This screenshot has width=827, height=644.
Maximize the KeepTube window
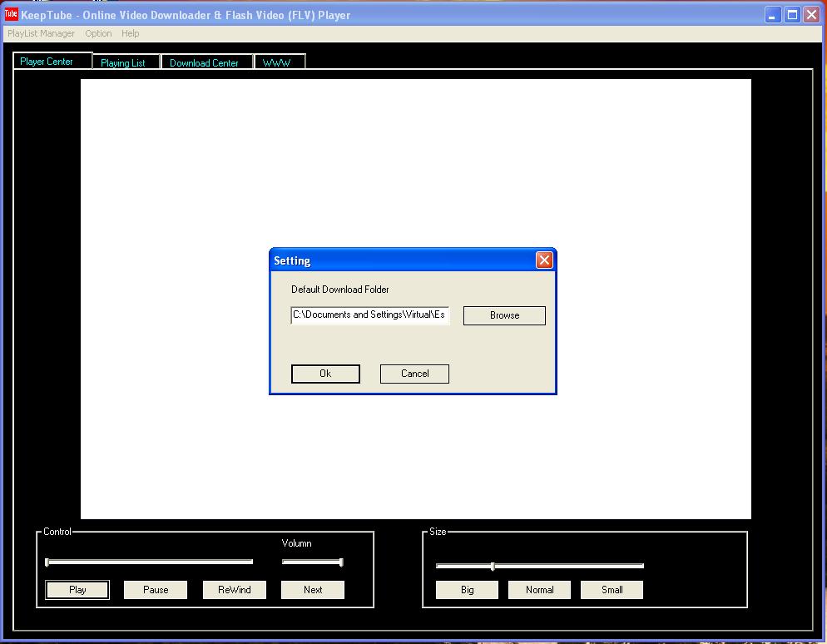pos(792,15)
